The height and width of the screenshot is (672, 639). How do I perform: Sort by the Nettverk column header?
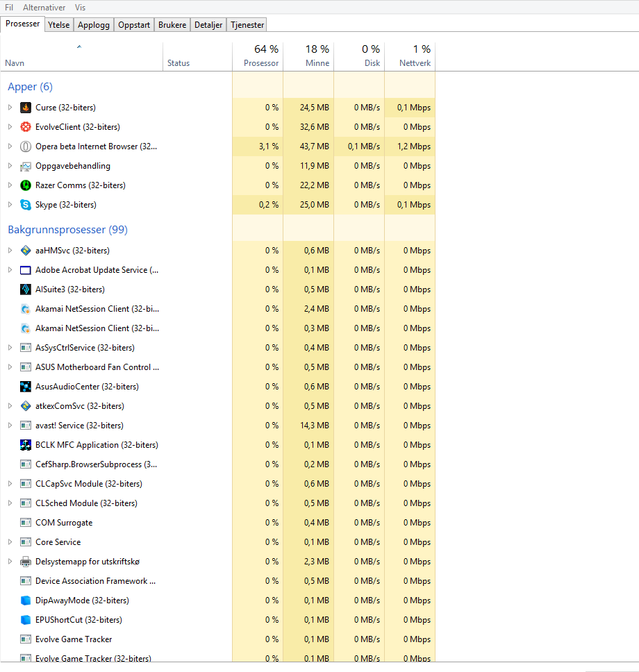point(410,56)
